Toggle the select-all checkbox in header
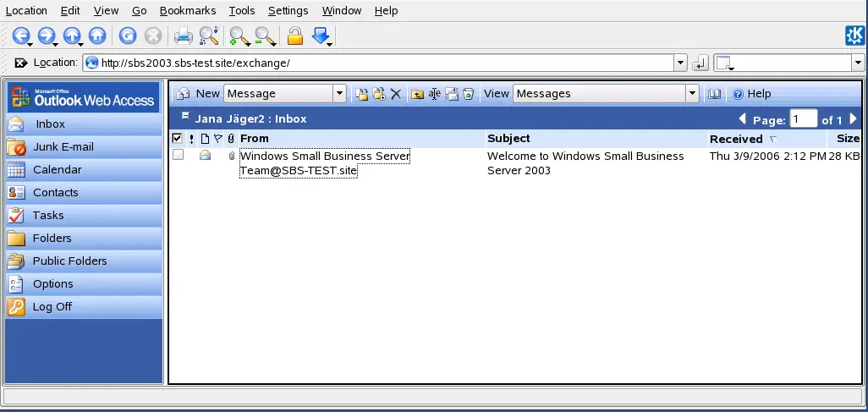868x412 pixels. (x=177, y=139)
